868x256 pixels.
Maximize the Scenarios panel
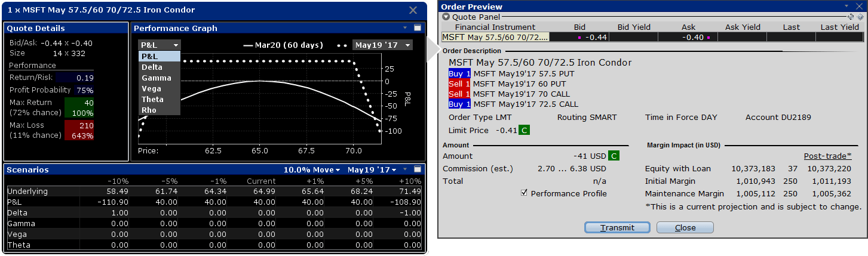418,169
